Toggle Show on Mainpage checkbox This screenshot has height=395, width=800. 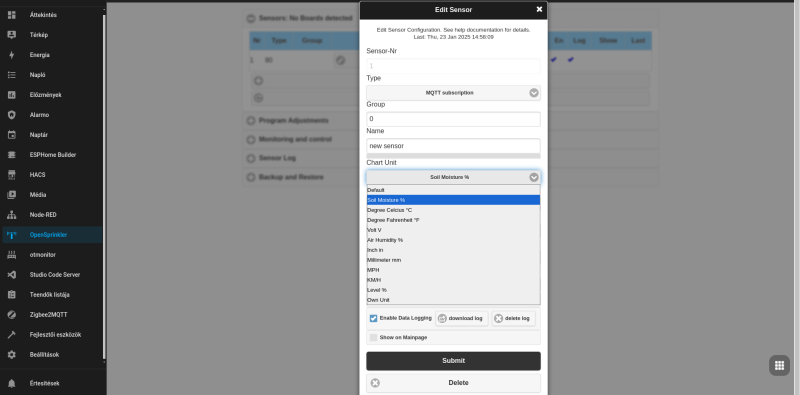(373, 337)
